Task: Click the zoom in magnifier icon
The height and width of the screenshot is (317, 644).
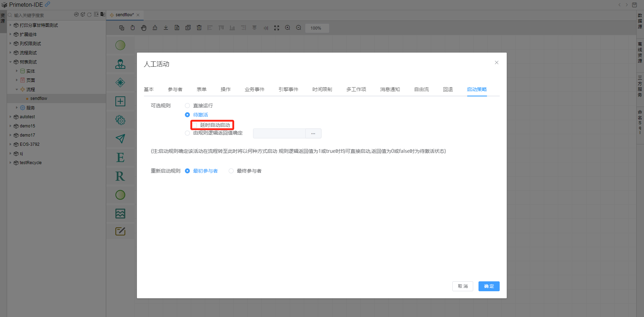Action: pos(288,28)
